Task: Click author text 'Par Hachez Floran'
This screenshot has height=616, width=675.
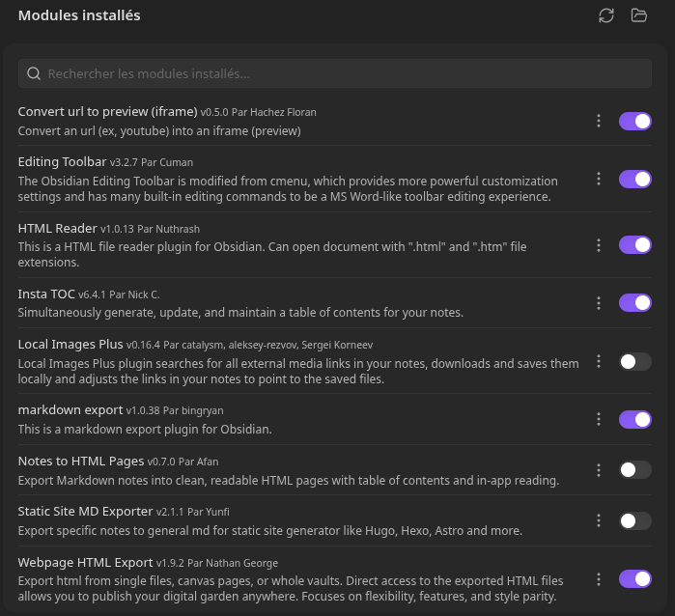Action: (274, 112)
